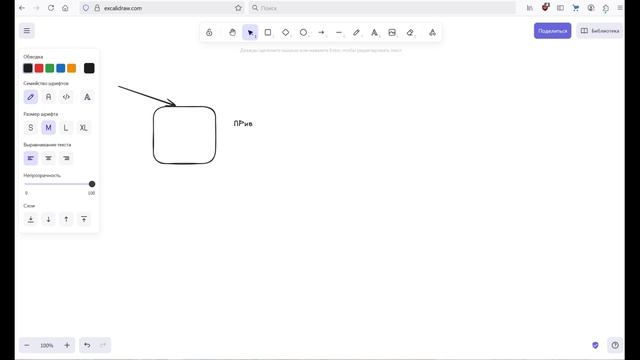Bring element forward one layer

point(66,219)
